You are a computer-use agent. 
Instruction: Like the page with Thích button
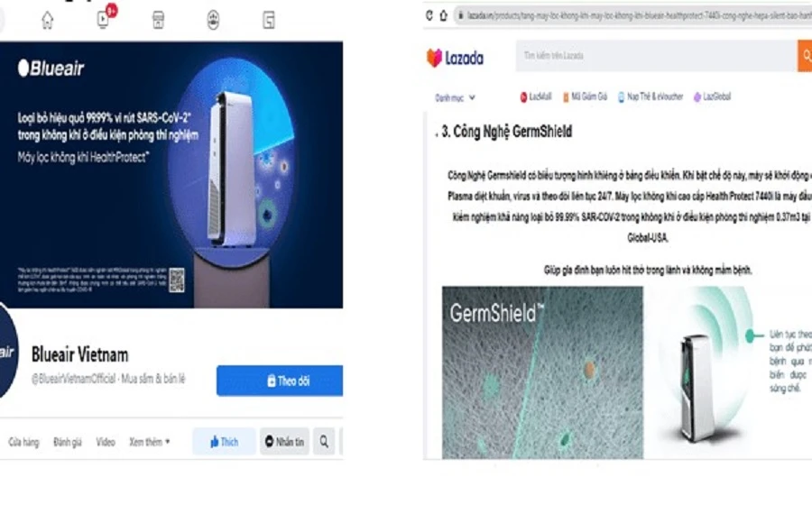coord(225,441)
